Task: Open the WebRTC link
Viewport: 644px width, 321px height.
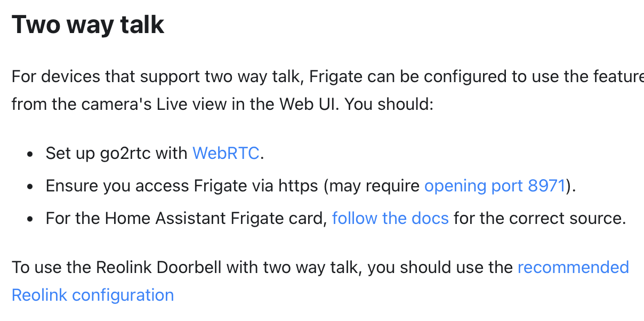Action: 226,154
